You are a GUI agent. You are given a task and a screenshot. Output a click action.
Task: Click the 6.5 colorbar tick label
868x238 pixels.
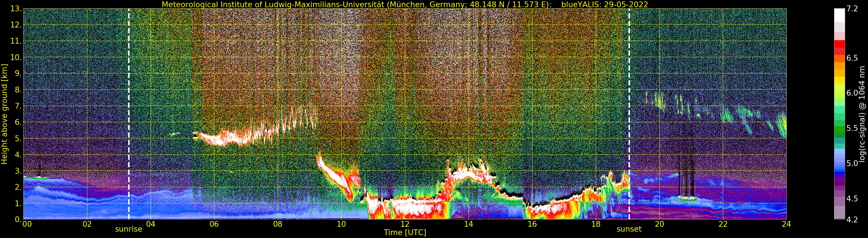click(x=852, y=58)
